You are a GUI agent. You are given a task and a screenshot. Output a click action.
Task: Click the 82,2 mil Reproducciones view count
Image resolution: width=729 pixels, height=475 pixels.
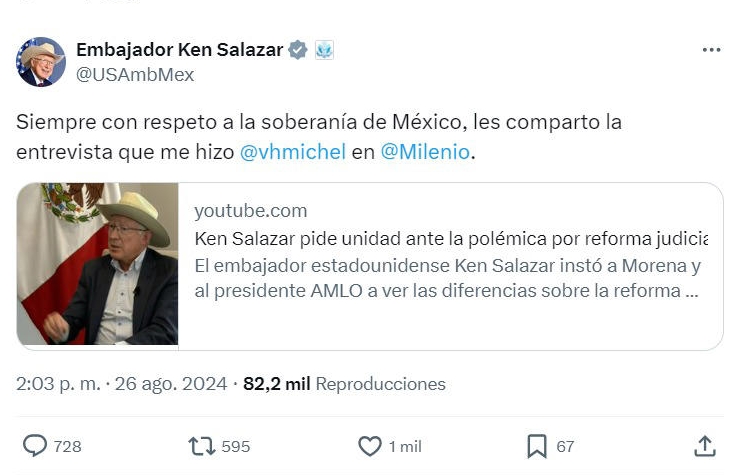344,384
